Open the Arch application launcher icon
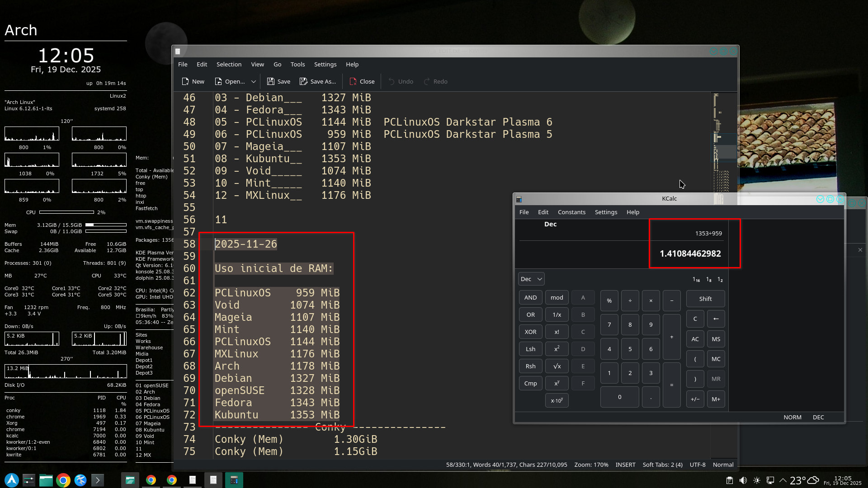 pos(12,480)
